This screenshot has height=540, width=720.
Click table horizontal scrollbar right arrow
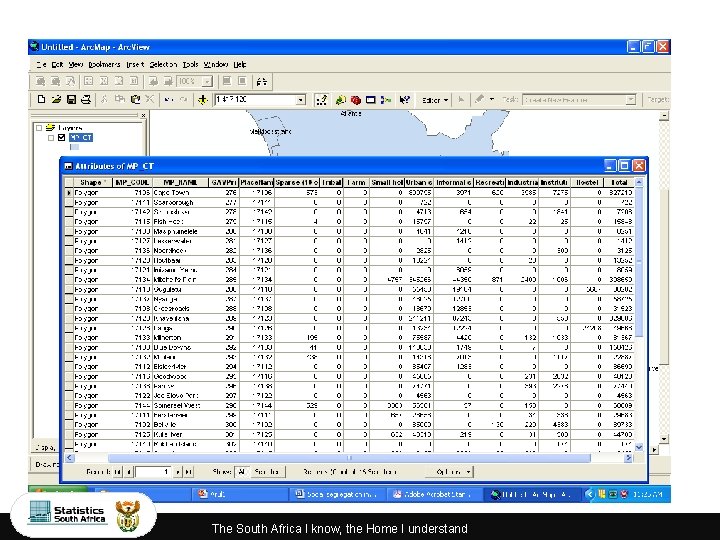[628, 458]
